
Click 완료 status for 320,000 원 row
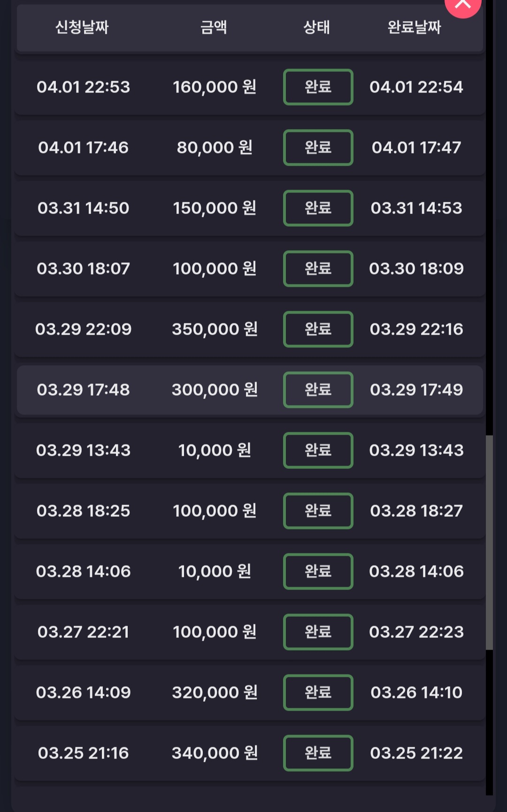pyautogui.click(x=318, y=692)
